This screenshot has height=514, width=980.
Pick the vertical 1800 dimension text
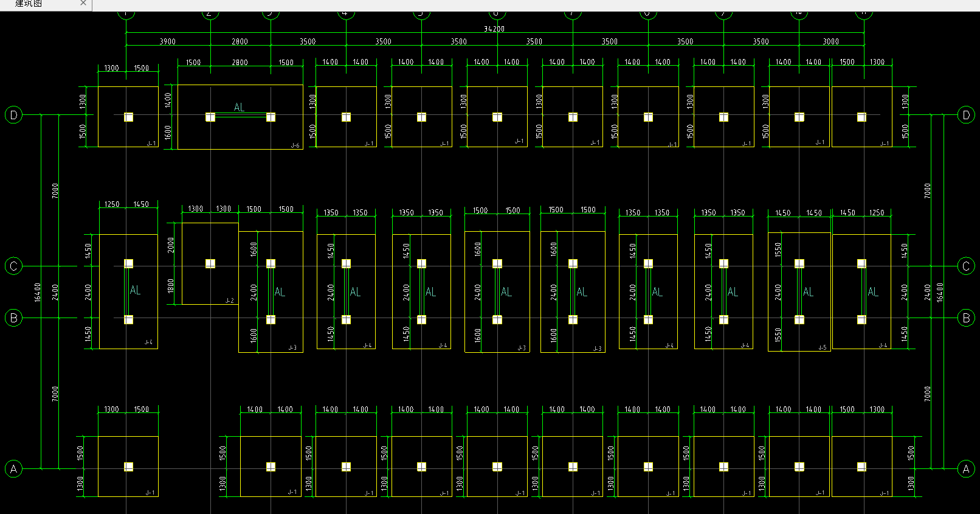171,285
